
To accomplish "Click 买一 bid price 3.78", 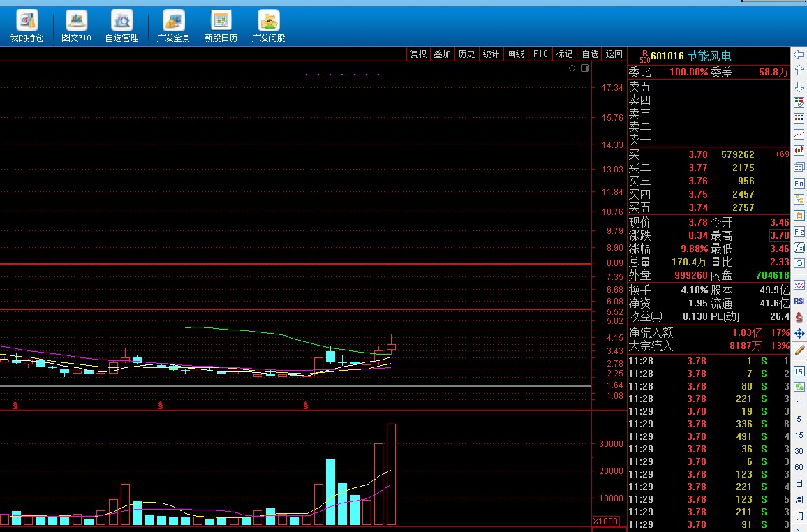I will coord(698,154).
